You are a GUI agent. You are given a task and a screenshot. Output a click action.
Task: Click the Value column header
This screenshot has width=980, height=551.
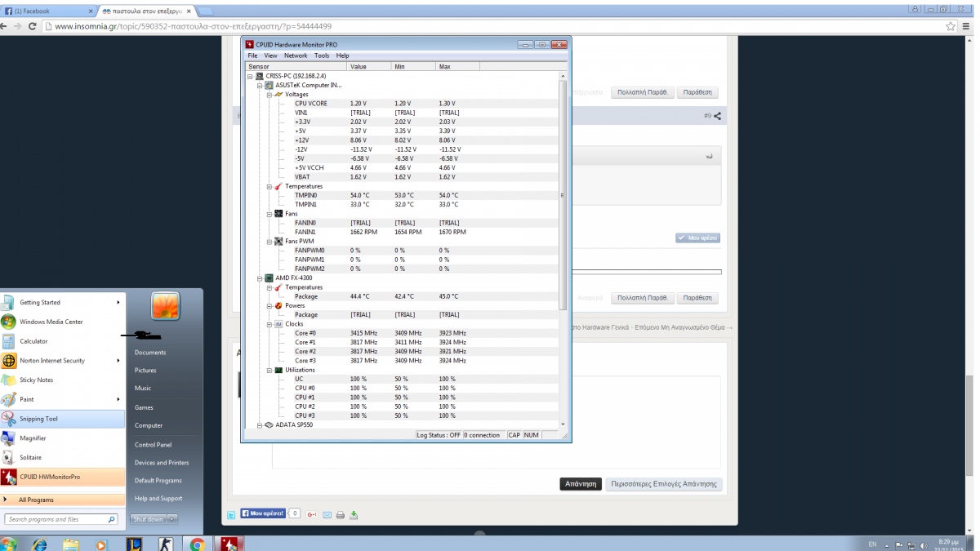coord(369,66)
